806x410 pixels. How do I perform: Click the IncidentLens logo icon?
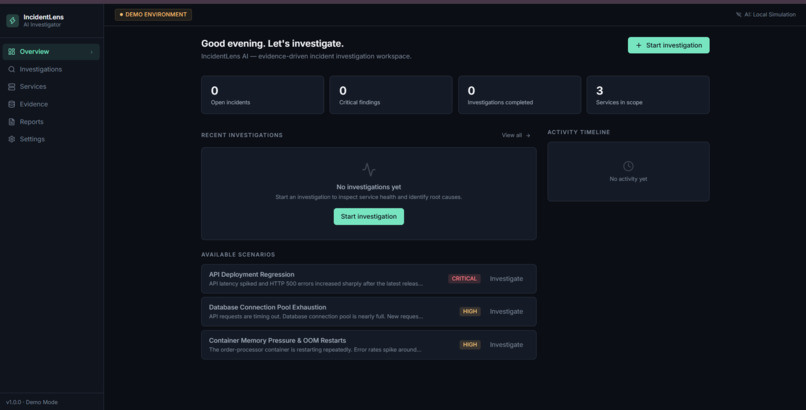point(12,21)
